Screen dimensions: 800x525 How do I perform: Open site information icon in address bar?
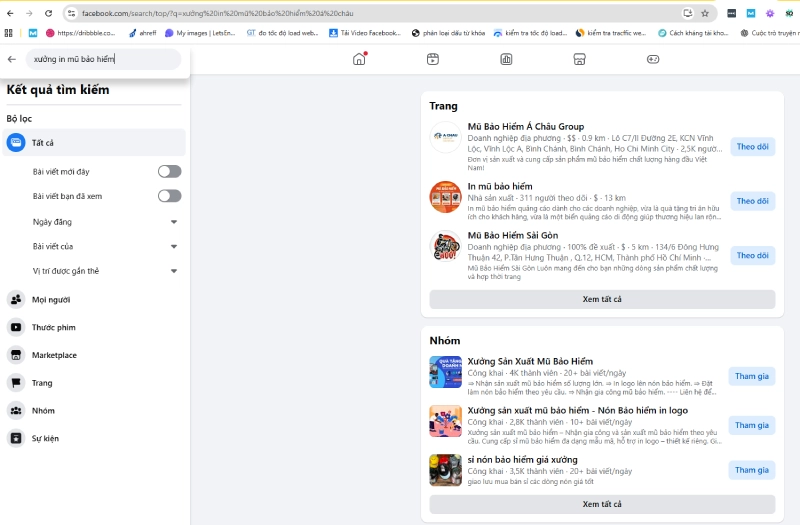click(71, 13)
